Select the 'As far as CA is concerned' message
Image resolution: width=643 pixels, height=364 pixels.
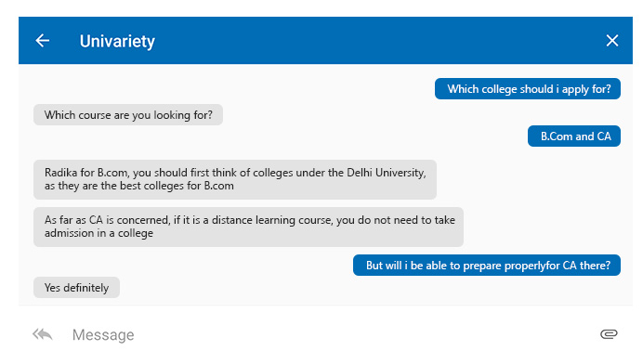tap(248, 227)
